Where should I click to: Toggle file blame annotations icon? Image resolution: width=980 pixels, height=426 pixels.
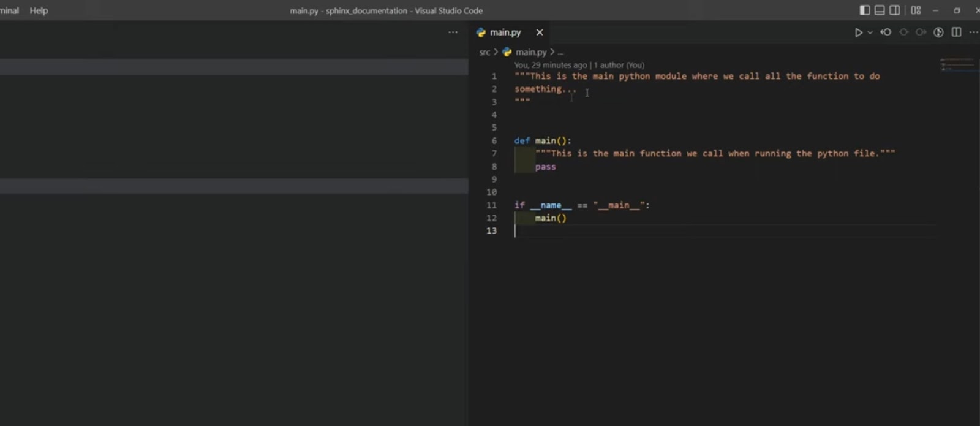point(938,32)
